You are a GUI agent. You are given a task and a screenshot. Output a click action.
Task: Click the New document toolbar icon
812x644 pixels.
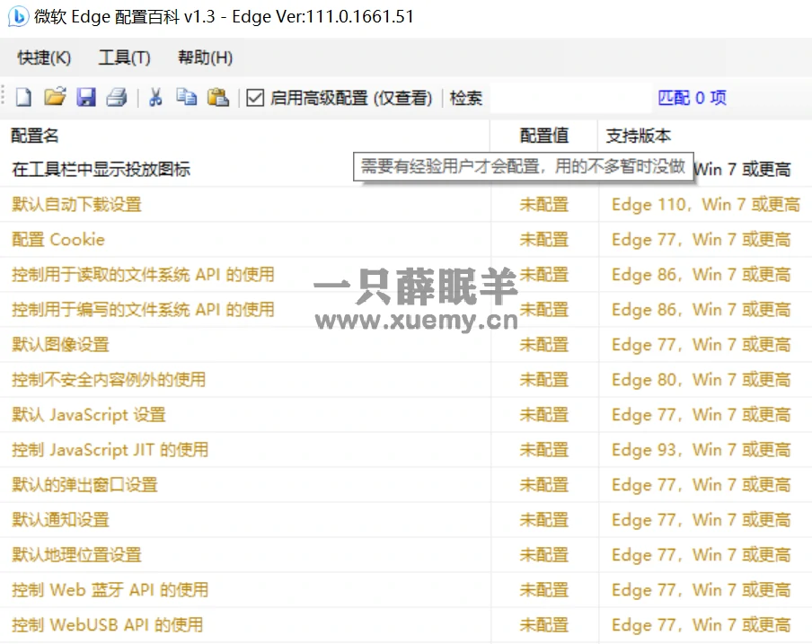[23, 97]
